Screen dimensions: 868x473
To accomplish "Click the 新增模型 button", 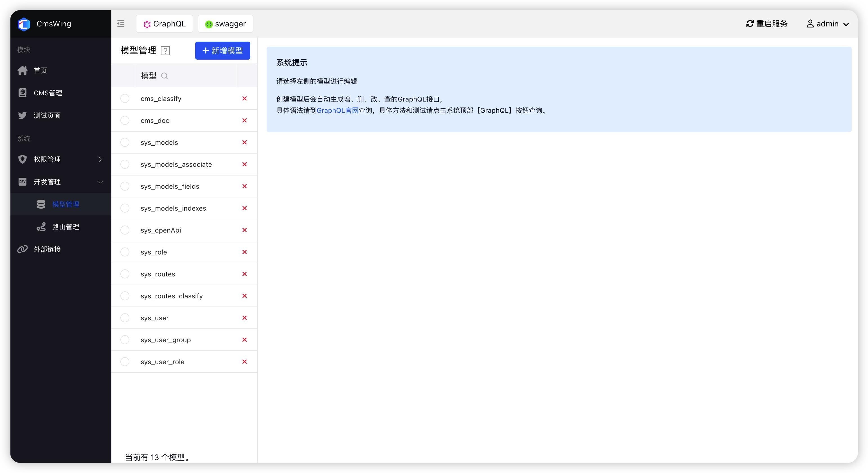I will click(x=222, y=51).
